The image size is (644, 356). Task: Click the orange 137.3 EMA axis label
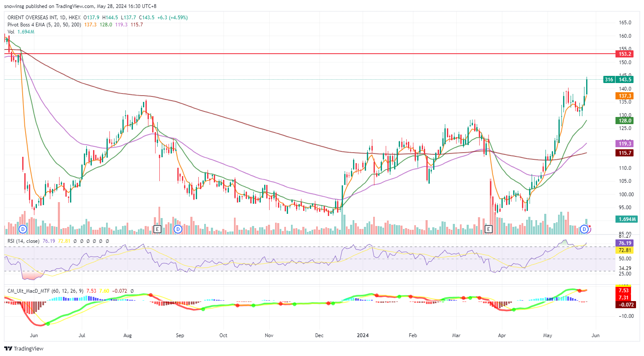click(625, 96)
